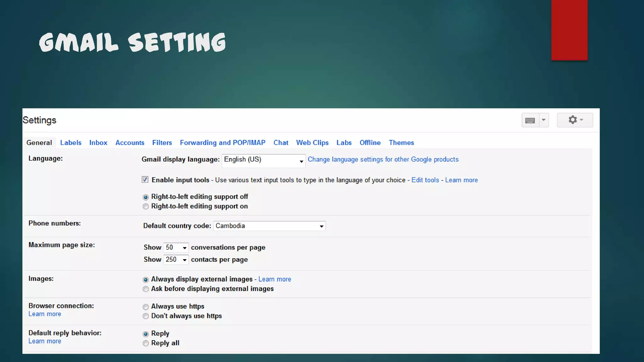Select Always display external images
Viewport: 644px width, 362px height.
[146, 280]
